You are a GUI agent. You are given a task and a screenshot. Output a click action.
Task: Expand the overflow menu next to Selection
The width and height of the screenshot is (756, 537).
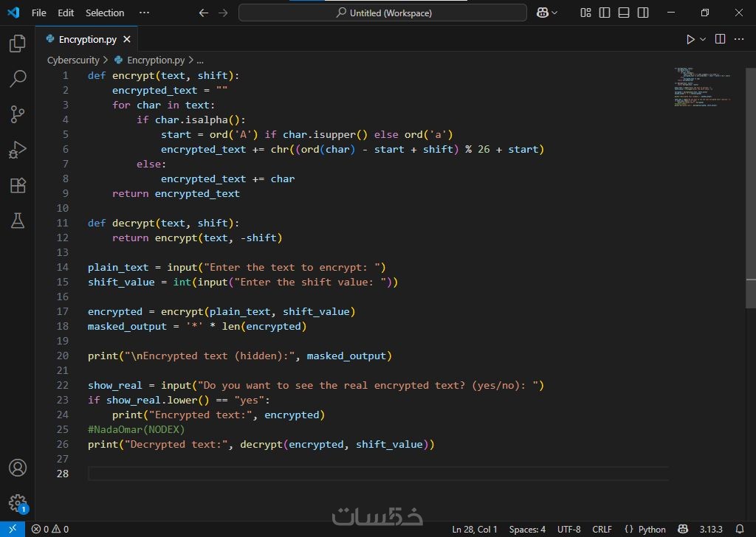click(144, 13)
